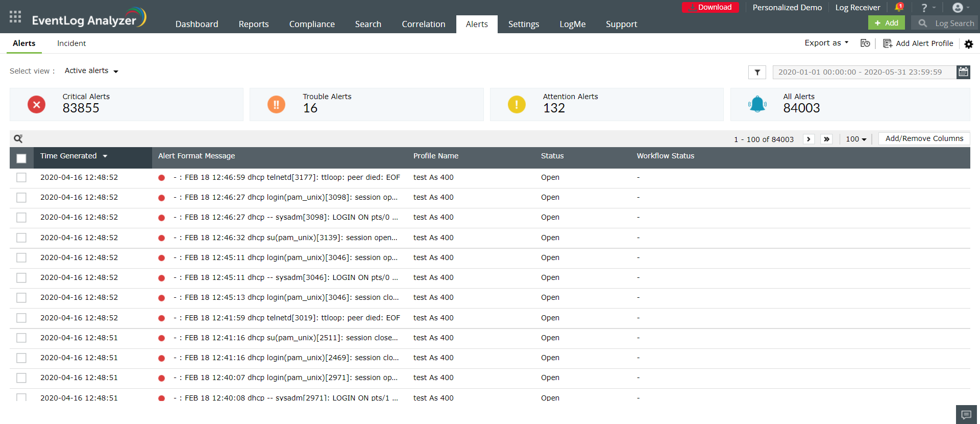
Task: Click the notification bell icon
Action: pos(899,8)
